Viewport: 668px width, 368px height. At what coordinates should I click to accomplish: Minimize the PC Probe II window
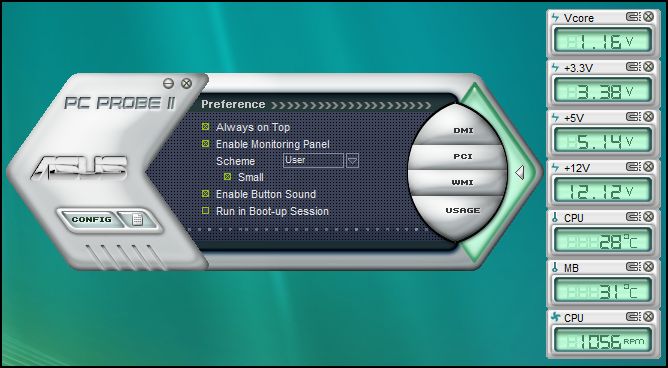pyautogui.click(x=168, y=83)
